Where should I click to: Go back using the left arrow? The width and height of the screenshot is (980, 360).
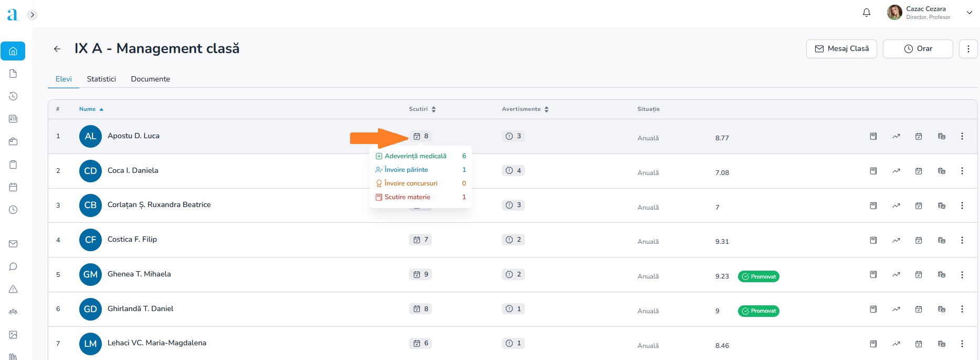click(57, 49)
